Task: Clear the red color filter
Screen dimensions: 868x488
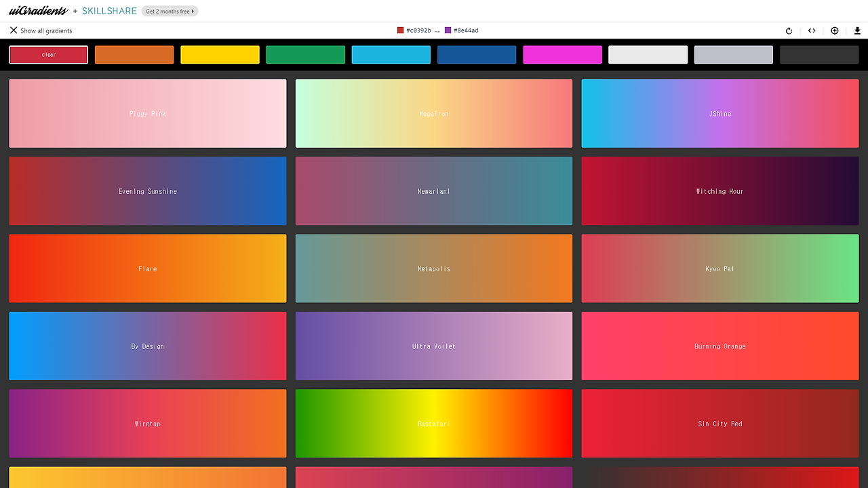Action: pyautogui.click(x=49, y=55)
